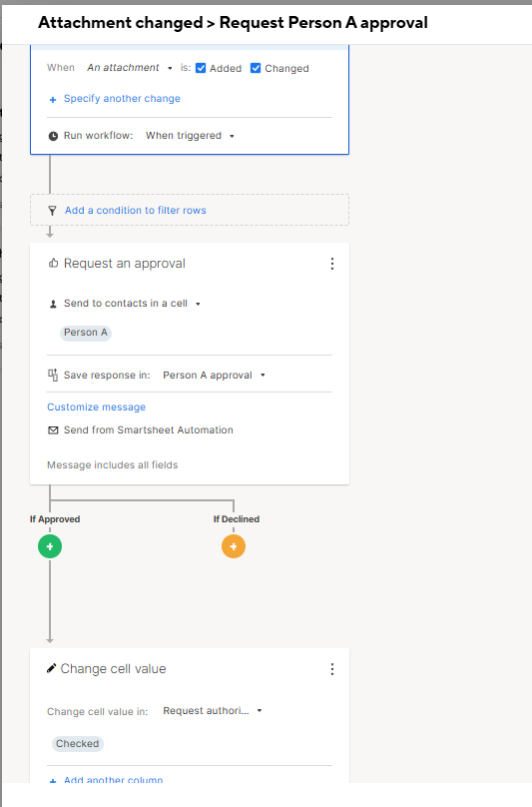Open the An attachment trigger dropdown
Image resolution: width=532 pixels, height=807 pixels.
tap(130, 68)
